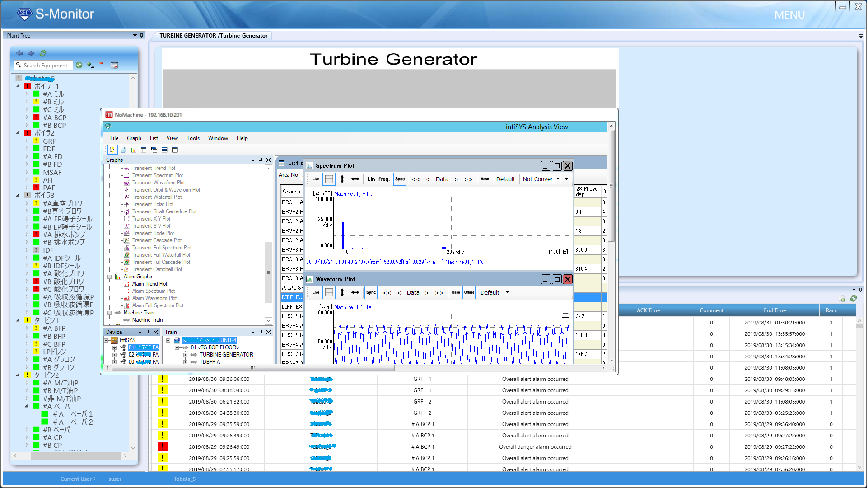Toggle Sync in the Spectrum Plot toolbar
This screenshot has height=488, width=868.
tap(400, 179)
